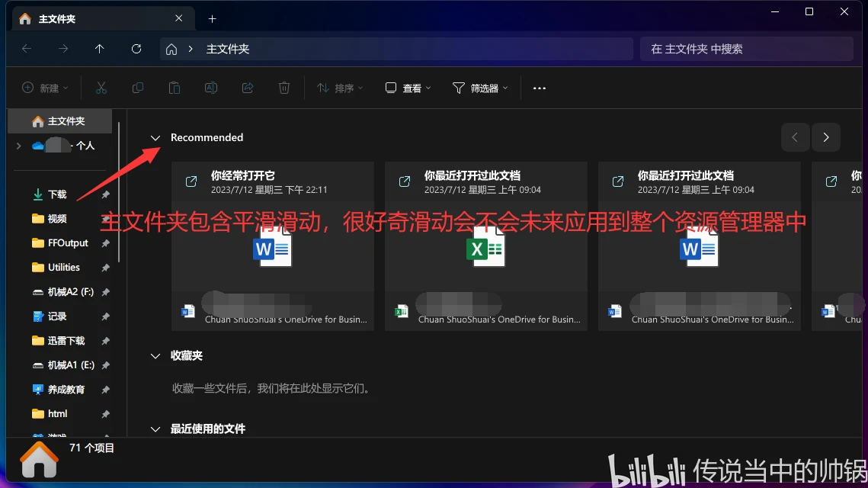Open the 筛选器 filter dropdown
The image size is (868, 488).
click(x=480, y=88)
